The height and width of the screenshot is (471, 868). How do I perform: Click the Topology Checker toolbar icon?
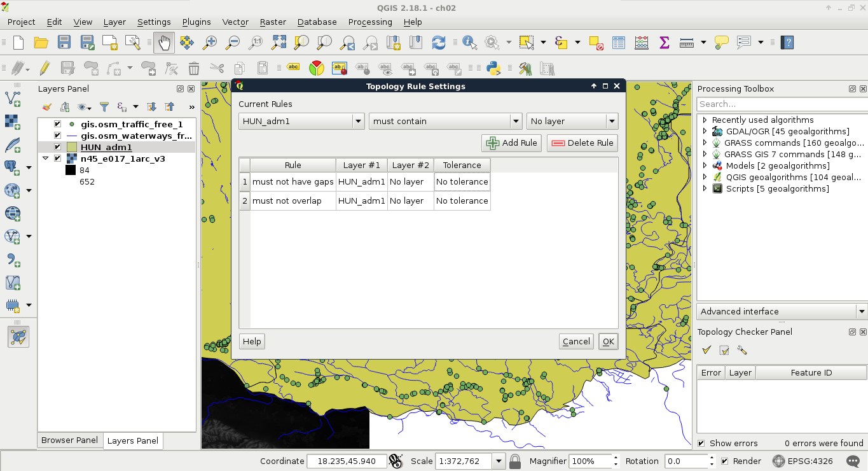tap(18, 336)
